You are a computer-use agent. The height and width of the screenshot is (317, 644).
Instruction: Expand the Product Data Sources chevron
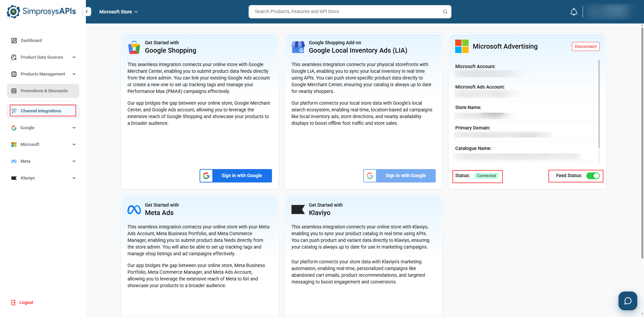(x=74, y=57)
